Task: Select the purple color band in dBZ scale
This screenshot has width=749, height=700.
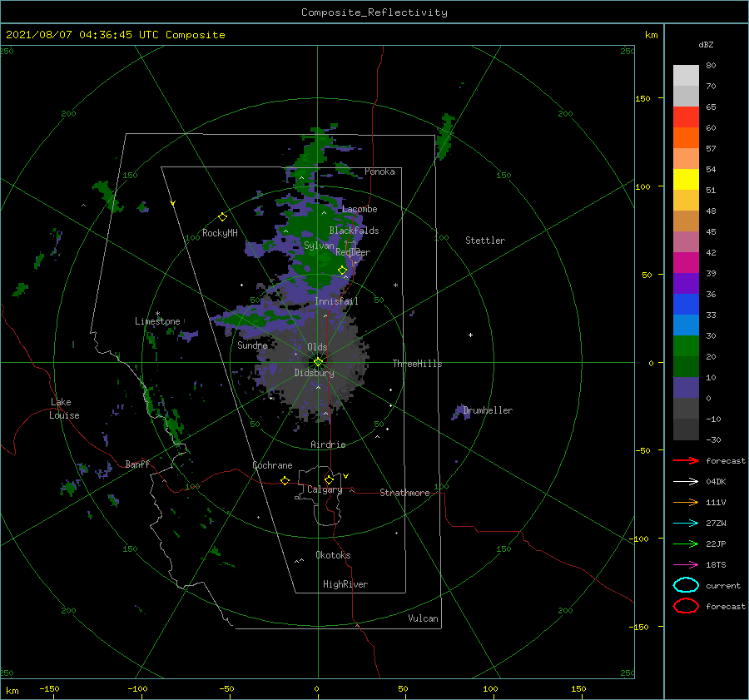Action: click(686, 283)
